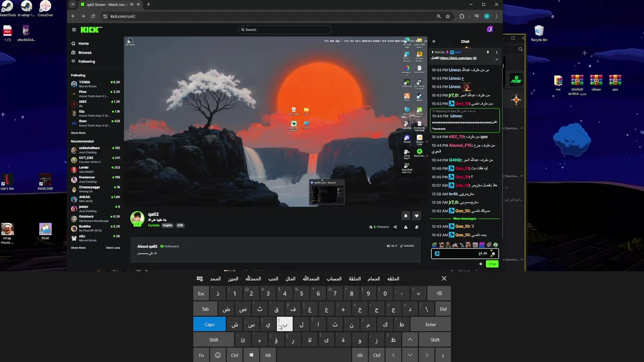Click the English tag under the stream

coord(167,225)
